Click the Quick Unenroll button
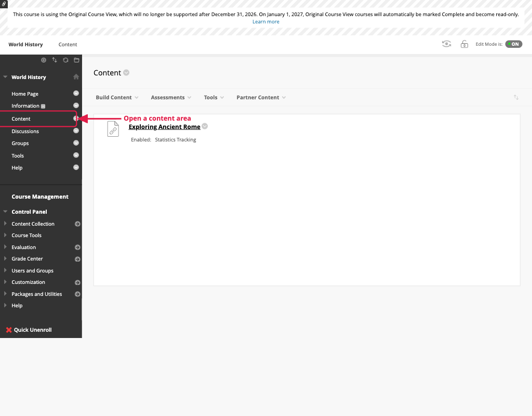This screenshot has width=532, height=416. [29, 330]
